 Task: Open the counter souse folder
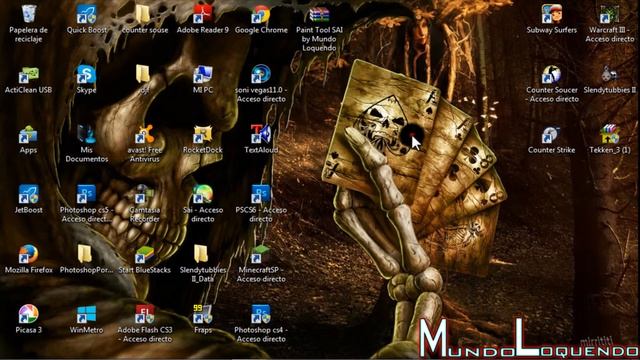coord(143,14)
